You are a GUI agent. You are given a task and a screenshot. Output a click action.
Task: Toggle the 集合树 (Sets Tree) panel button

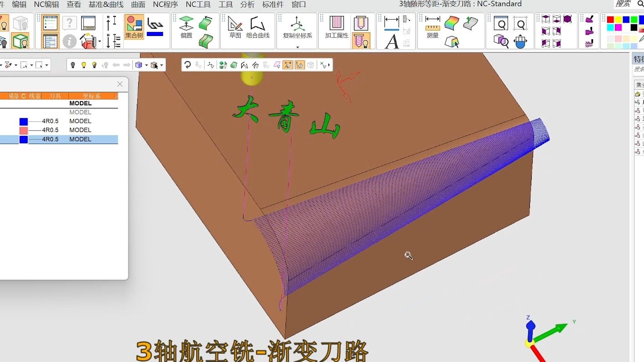coord(134,26)
